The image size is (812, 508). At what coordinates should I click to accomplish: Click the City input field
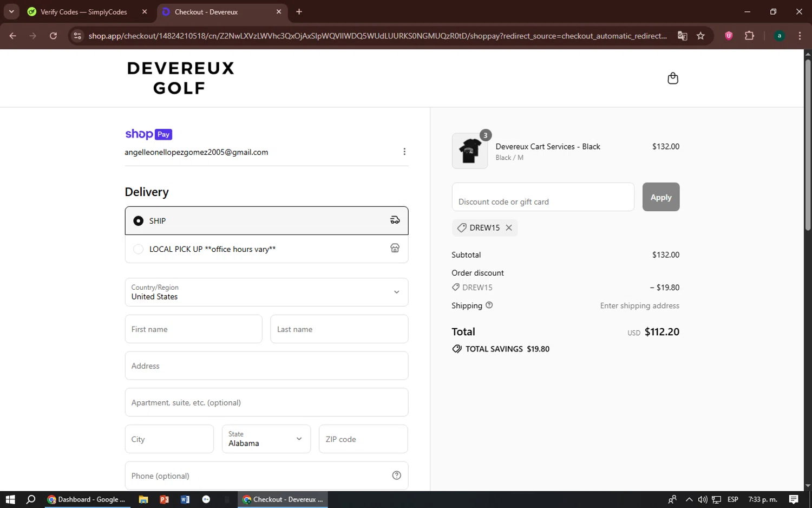(x=169, y=439)
